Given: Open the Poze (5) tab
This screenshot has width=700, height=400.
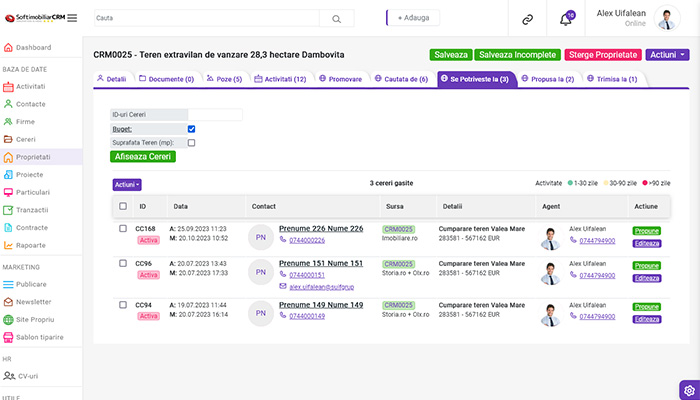Looking at the screenshot, I should [225, 79].
